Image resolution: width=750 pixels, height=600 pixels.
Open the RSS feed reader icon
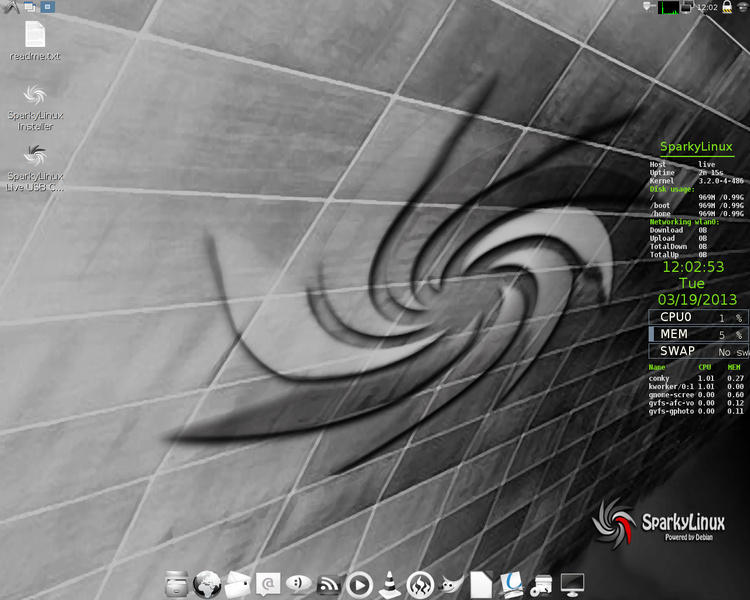pos(329,584)
